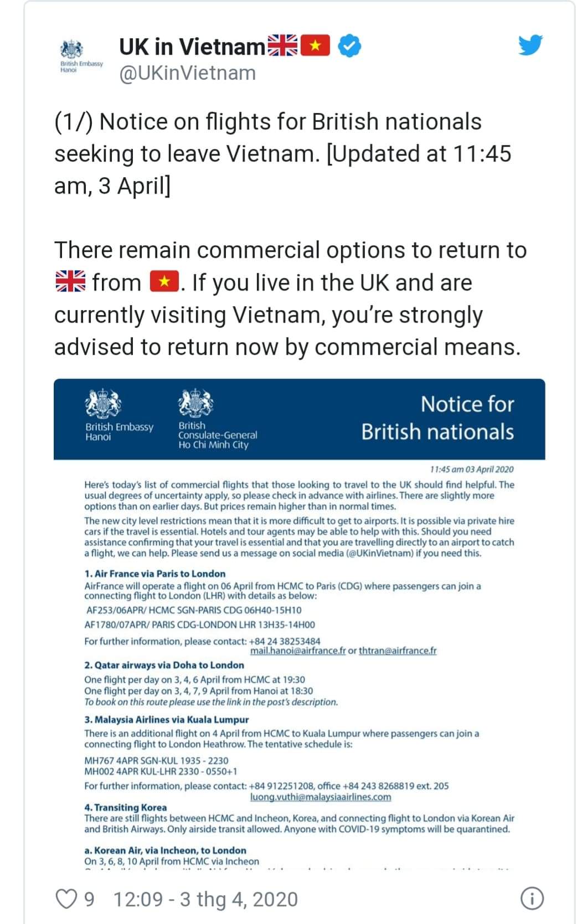The height and width of the screenshot is (924, 577).
Task: Click the Consulate-General Ho Chi Minh crest
Action: [195, 403]
